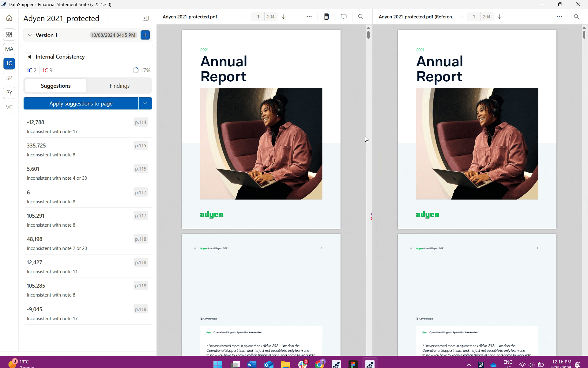Click the blue IC 2 counter
The image size is (588, 368).
(32, 71)
